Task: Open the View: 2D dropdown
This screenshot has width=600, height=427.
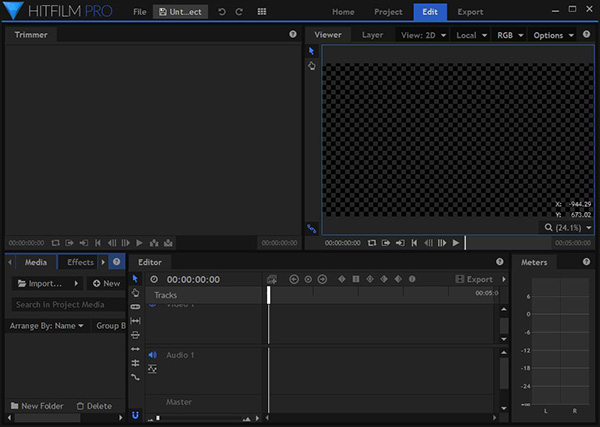Action: pyautogui.click(x=423, y=35)
